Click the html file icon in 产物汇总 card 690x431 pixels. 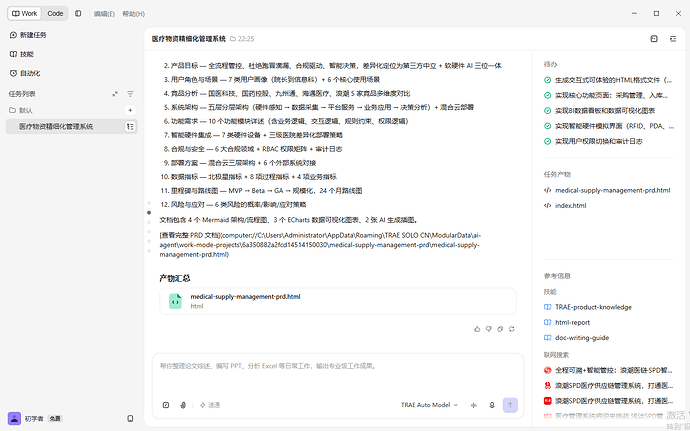click(176, 301)
